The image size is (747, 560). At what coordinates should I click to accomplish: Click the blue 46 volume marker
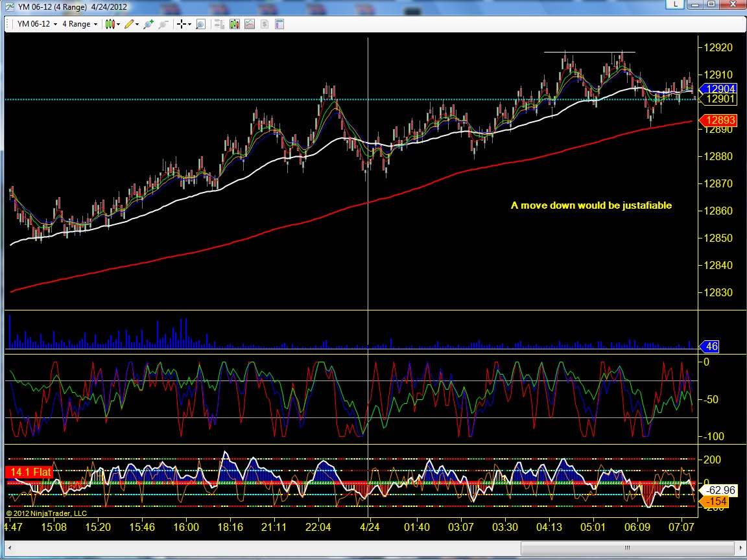(x=711, y=346)
